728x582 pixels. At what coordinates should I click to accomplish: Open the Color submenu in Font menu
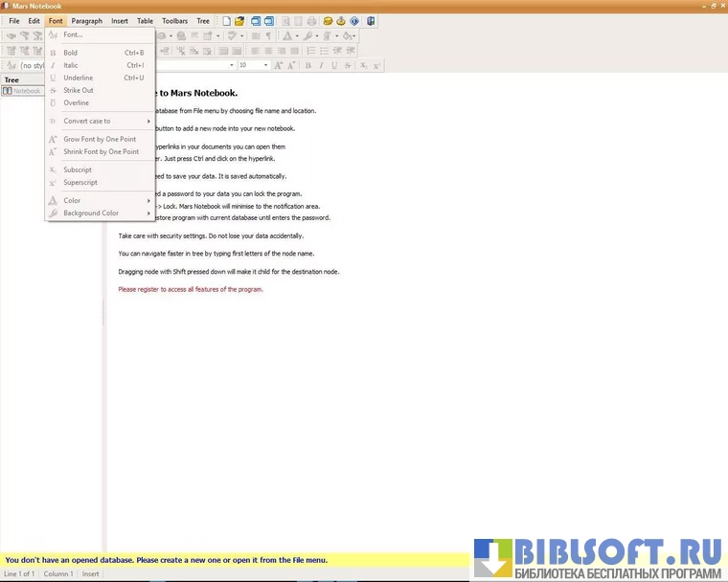pyautogui.click(x=72, y=200)
